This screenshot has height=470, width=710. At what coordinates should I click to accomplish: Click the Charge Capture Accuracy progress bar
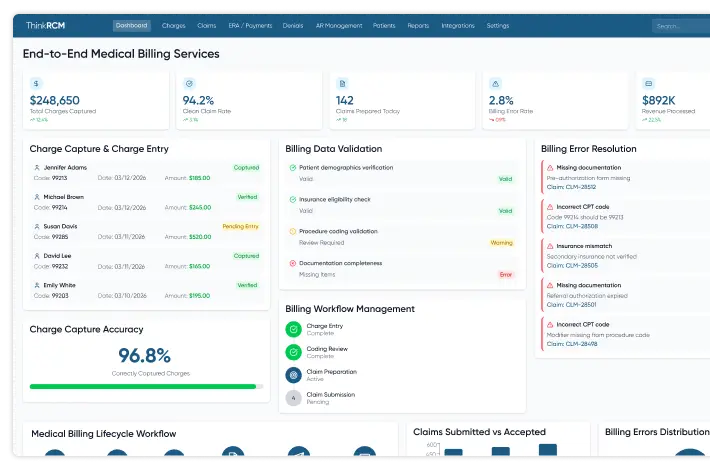[146, 387]
